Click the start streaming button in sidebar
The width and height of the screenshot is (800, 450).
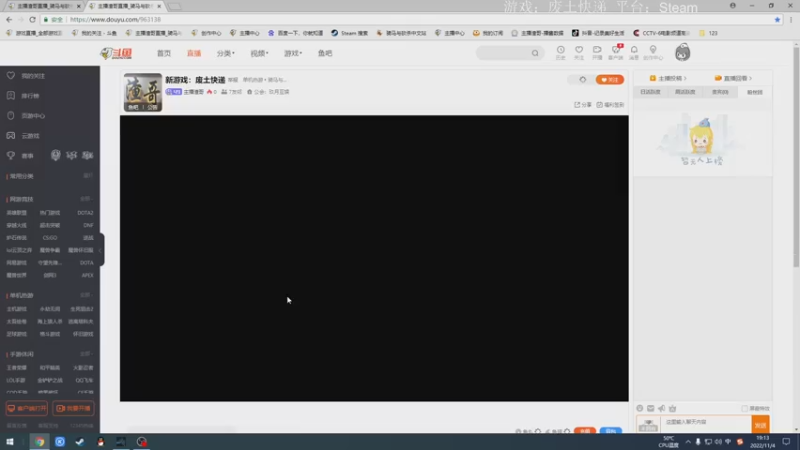73,408
